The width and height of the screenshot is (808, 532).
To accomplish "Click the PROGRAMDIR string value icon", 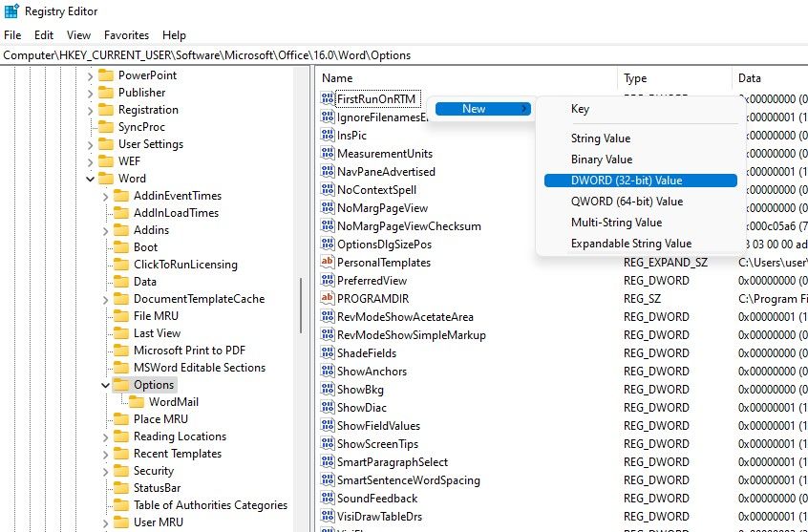I will click(328, 298).
